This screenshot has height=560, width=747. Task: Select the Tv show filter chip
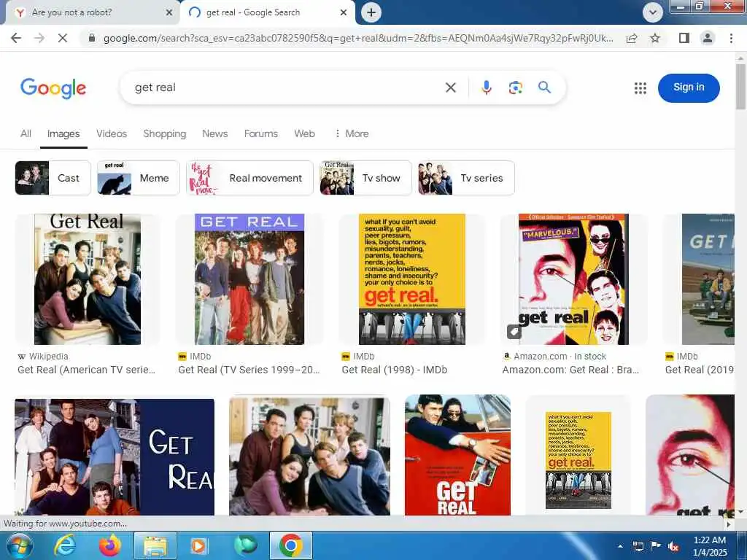(366, 178)
